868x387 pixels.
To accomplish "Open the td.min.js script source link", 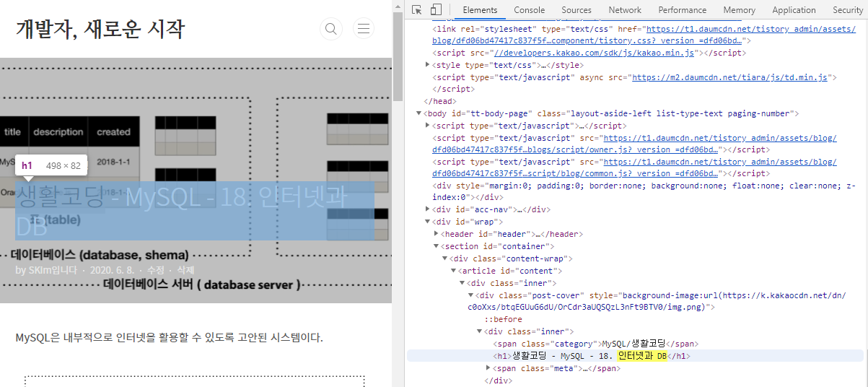I will (730, 77).
